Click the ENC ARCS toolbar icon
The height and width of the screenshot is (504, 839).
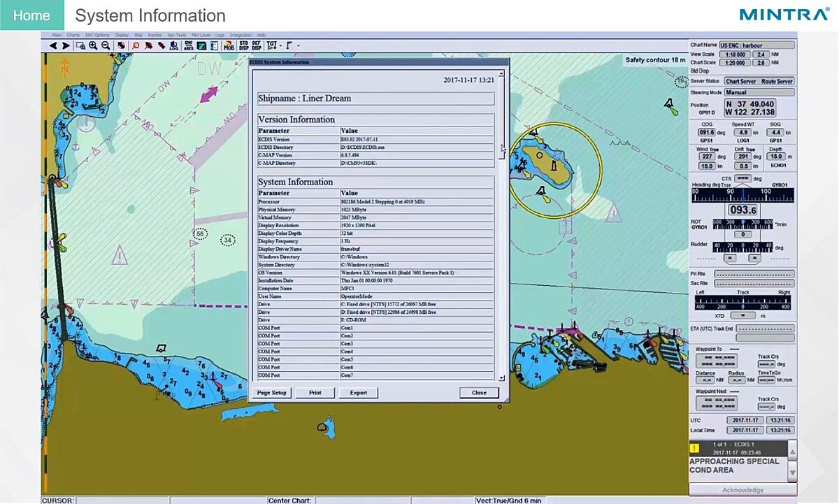click(x=189, y=46)
